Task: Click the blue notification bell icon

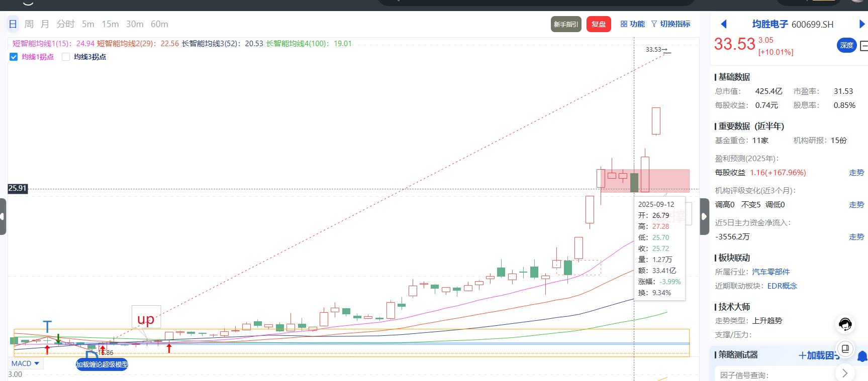Action: click(x=862, y=356)
